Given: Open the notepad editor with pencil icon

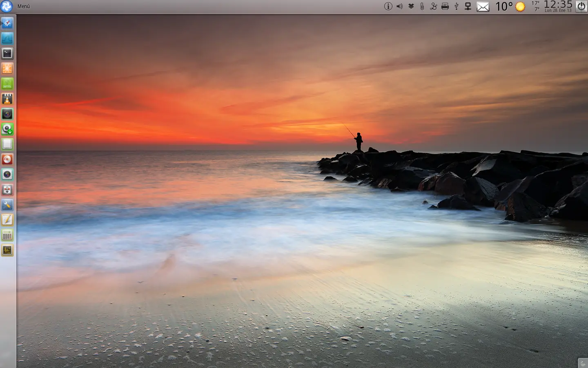Looking at the screenshot, I should tap(7, 220).
